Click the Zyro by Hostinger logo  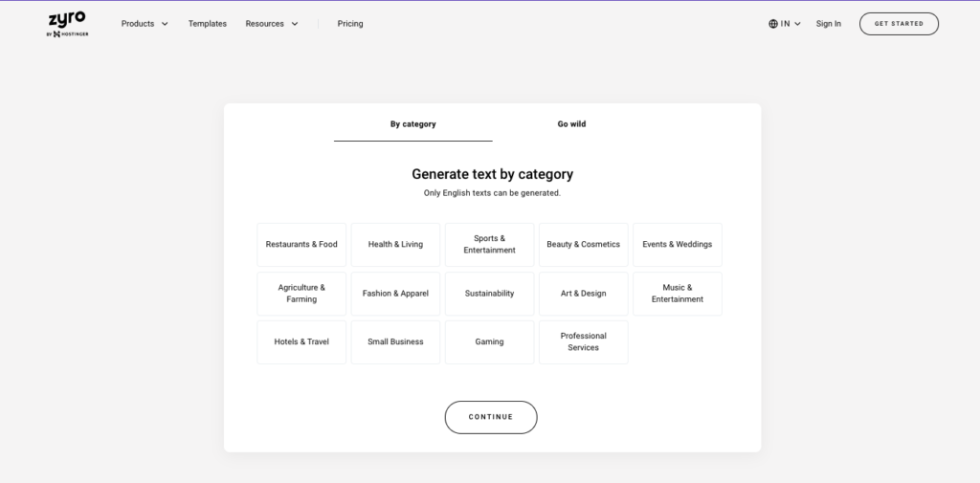coord(68,24)
